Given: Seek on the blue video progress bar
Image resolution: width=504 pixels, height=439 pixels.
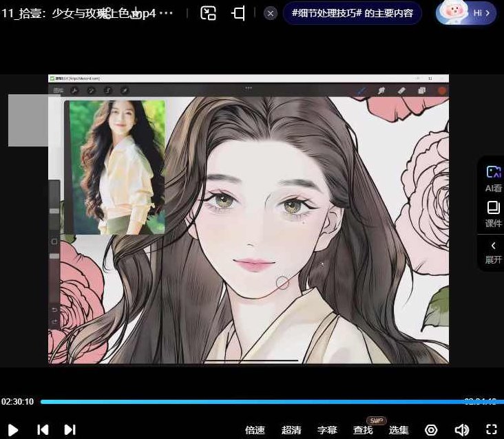Looking at the screenshot, I should click(x=272, y=401).
